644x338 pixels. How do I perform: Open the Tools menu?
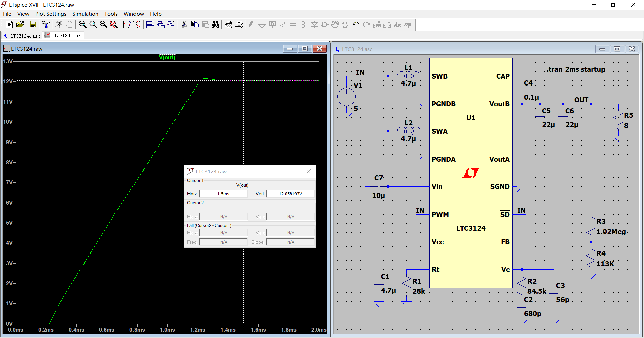tap(111, 14)
